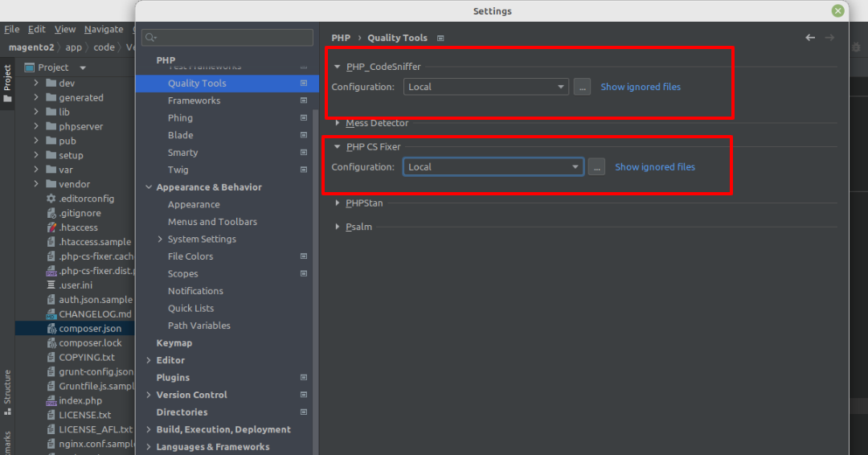
Task: Expand the PHPStan section
Action: click(337, 203)
